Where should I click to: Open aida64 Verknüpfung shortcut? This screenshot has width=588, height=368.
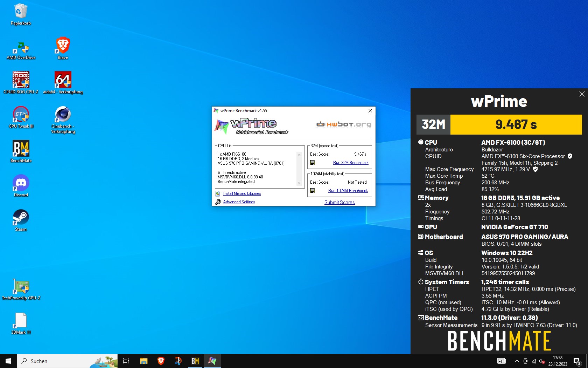pyautogui.click(x=63, y=83)
